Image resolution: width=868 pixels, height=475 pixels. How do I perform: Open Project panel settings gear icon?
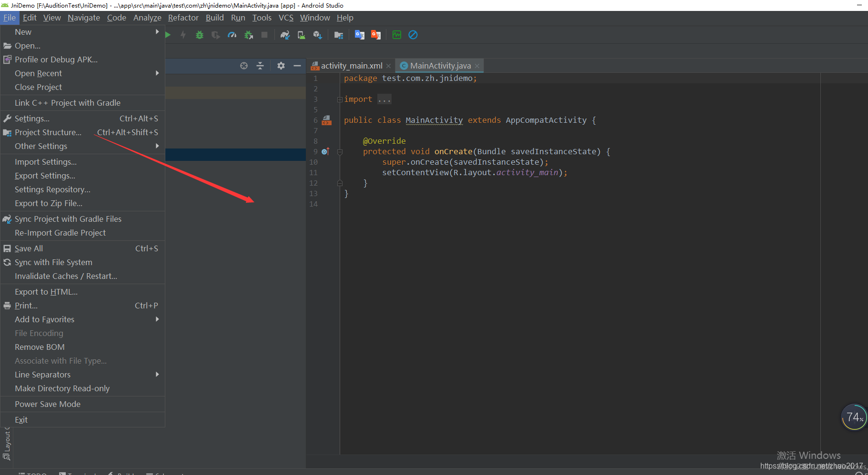point(281,66)
